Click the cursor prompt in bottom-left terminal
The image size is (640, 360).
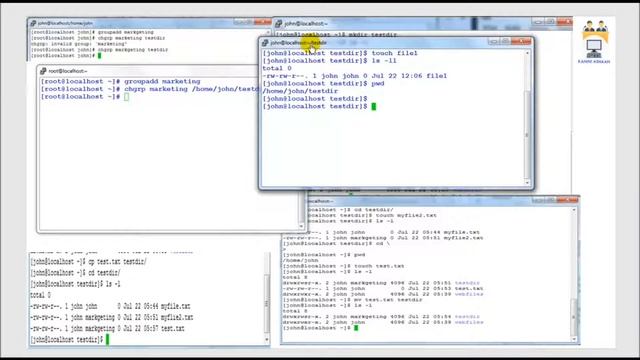tap(70, 340)
